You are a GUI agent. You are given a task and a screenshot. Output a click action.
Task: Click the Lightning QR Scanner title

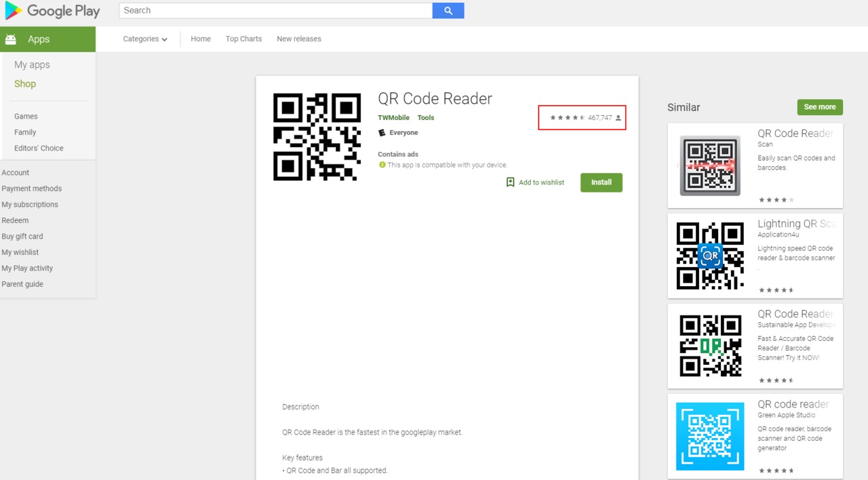pyautogui.click(x=797, y=224)
